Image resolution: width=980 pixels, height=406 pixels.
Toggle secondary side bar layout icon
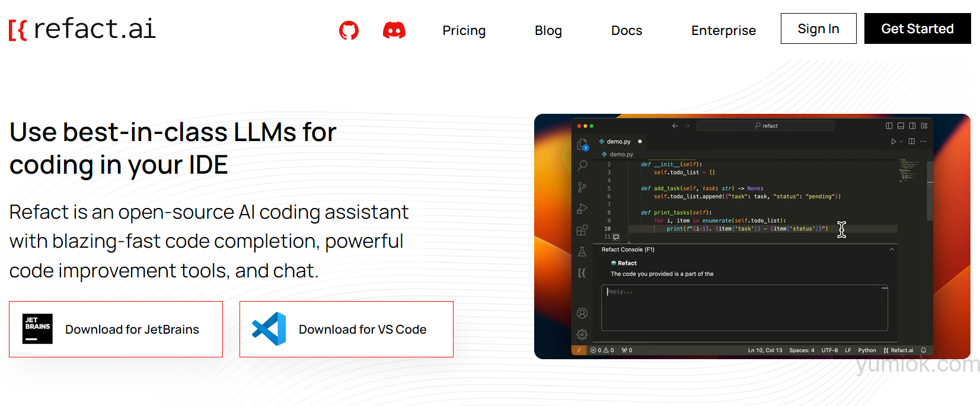point(912,126)
